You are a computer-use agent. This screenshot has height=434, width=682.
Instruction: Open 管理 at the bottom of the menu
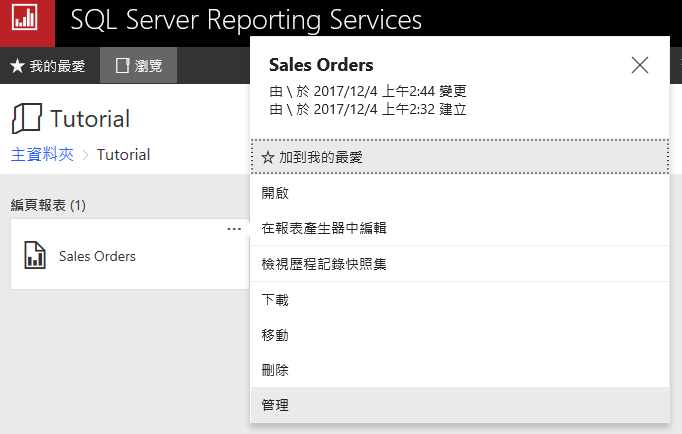[275, 405]
